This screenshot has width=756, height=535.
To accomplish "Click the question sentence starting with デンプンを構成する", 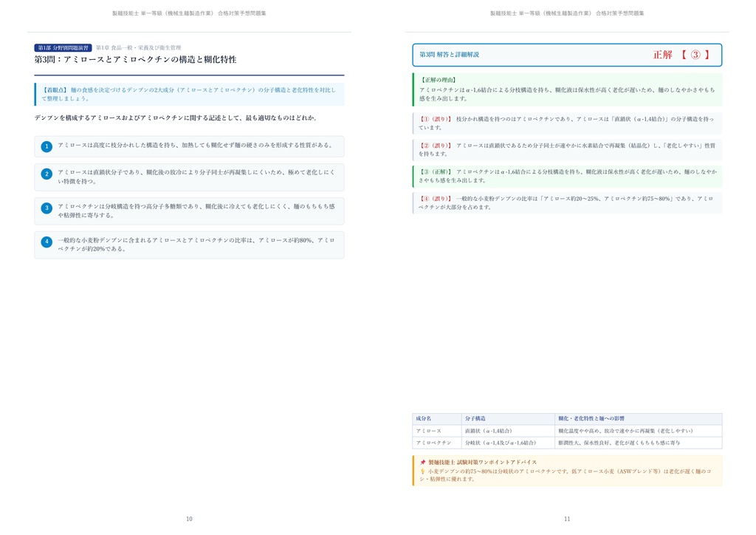I will [176, 117].
